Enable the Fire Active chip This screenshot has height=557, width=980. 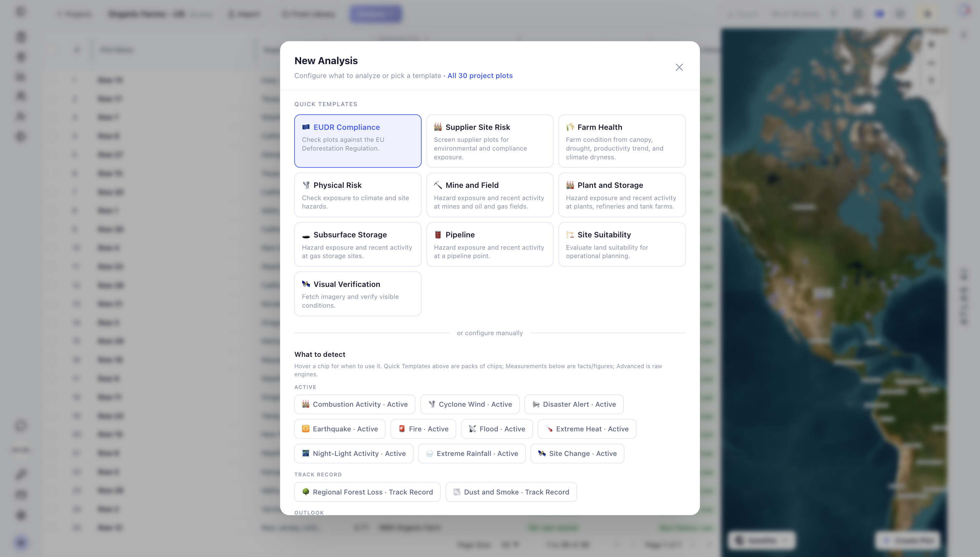pyautogui.click(x=423, y=429)
